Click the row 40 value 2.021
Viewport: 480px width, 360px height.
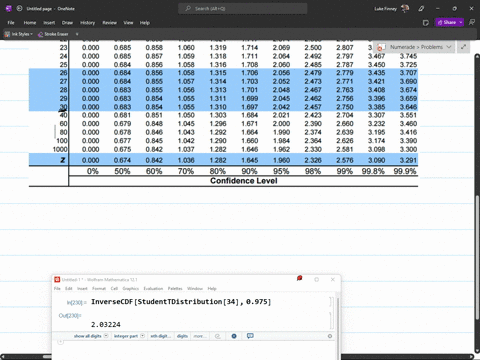pos(281,115)
